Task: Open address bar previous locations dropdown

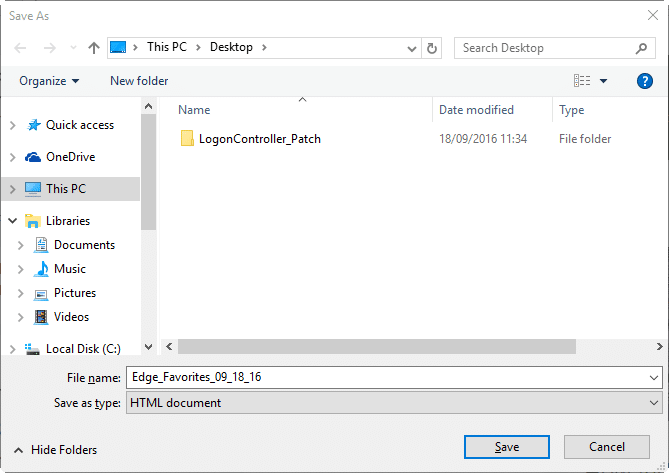Action: [412, 48]
